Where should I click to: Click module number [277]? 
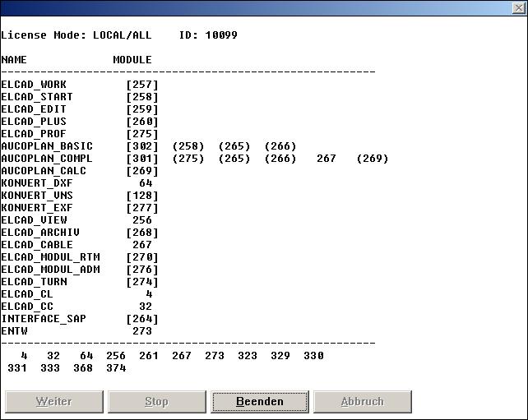(x=142, y=208)
